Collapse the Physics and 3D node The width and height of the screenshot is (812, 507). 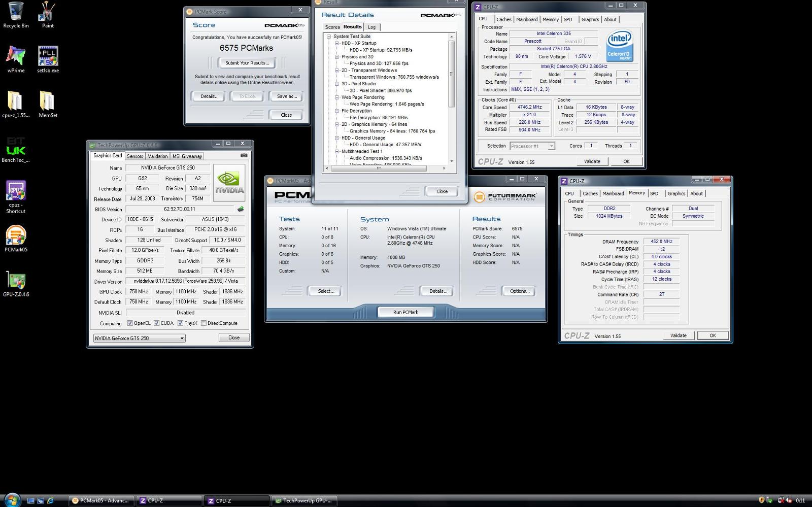337,57
